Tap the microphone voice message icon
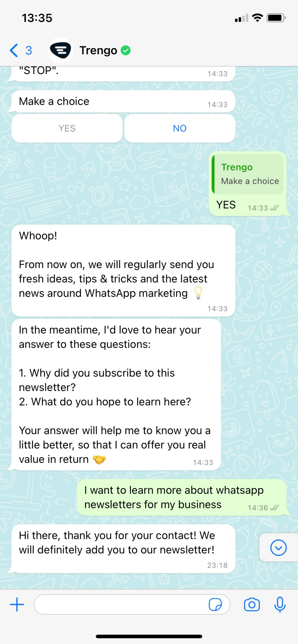This screenshot has width=298, height=644. click(x=280, y=604)
